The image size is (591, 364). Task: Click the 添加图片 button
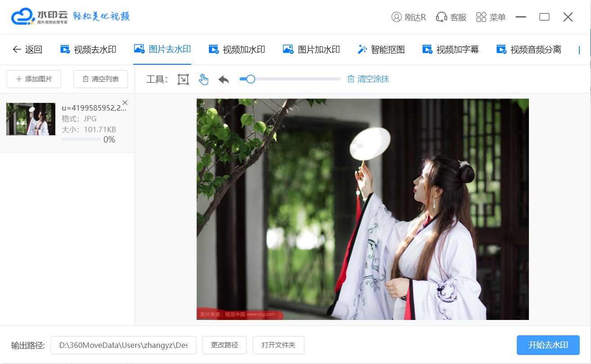34,79
